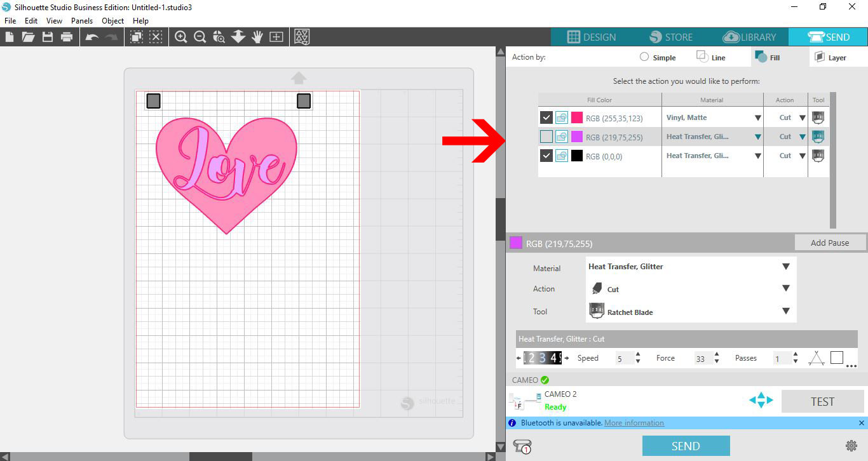Screen dimensions: 868x461
Task: Click the Speed value field
Action: [623, 359]
